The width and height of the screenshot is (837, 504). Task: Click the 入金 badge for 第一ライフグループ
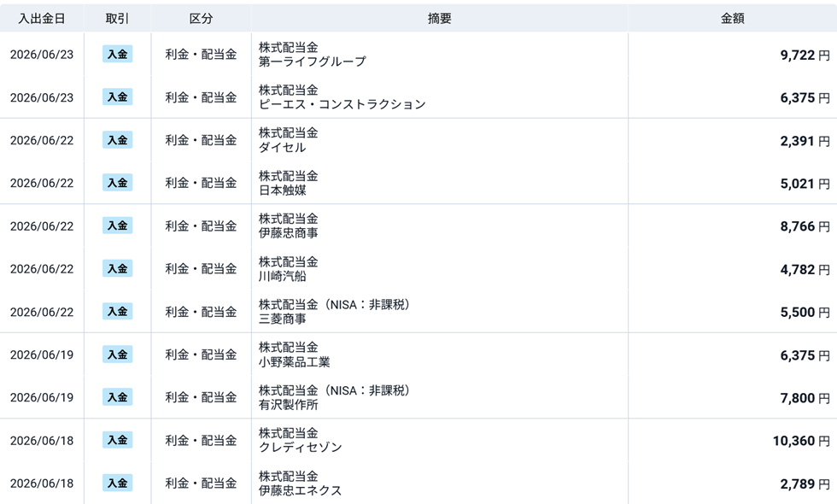118,54
